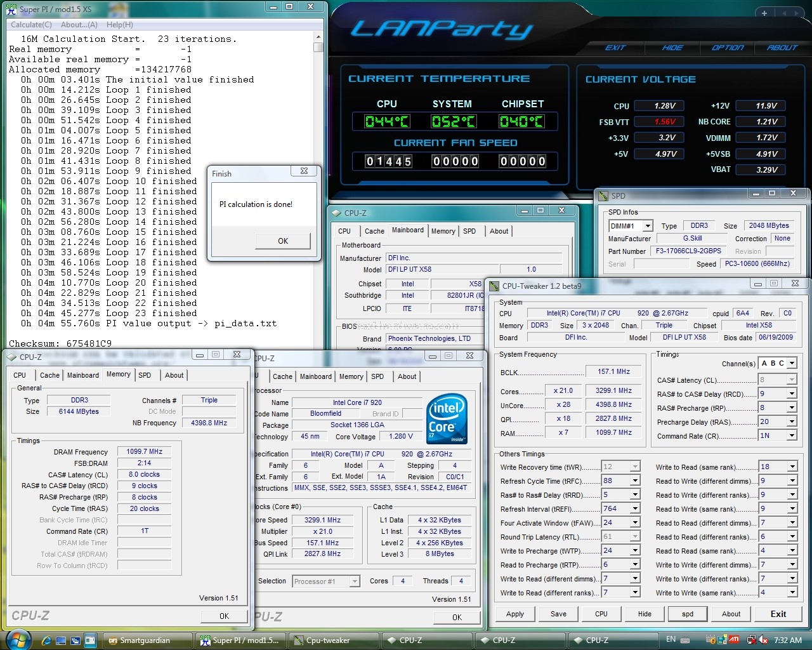Expand DIMM#1 dropdown in SPD window
Image resolution: width=812 pixels, height=650 pixels.
(x=647, y=226)
